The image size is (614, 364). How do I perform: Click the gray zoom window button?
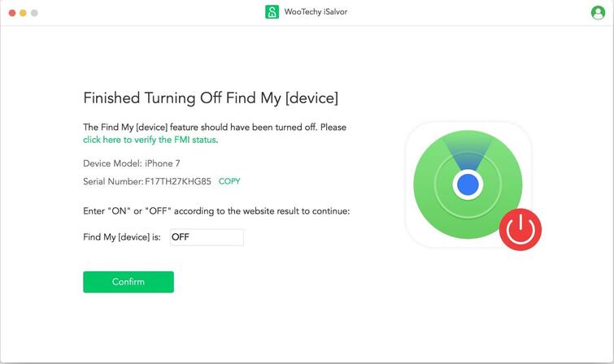[35, 13]
